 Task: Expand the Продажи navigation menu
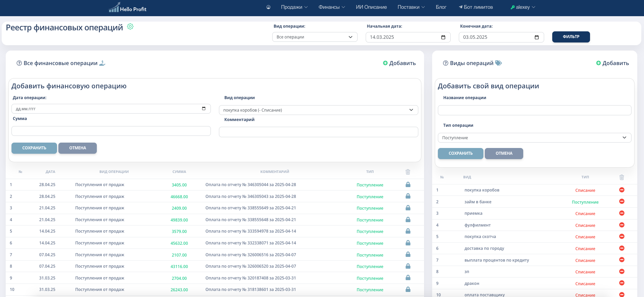tap(294, 7)
